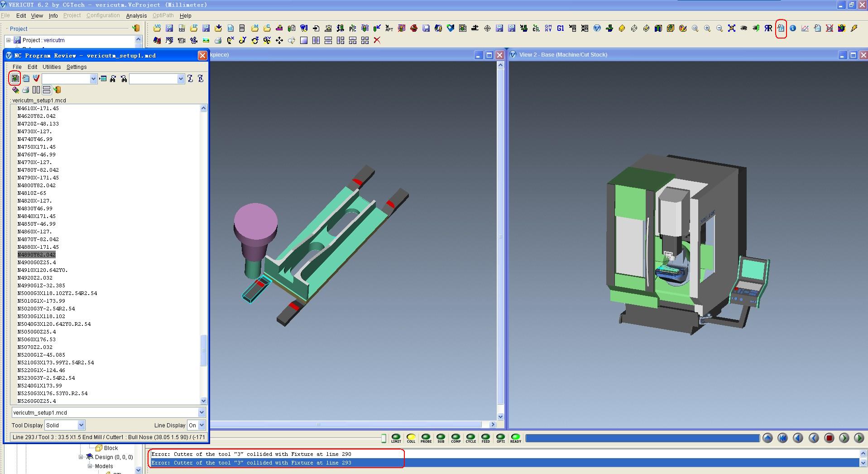
Task: Click the print icon in main toolbar
Action: [x=218, y=40]
